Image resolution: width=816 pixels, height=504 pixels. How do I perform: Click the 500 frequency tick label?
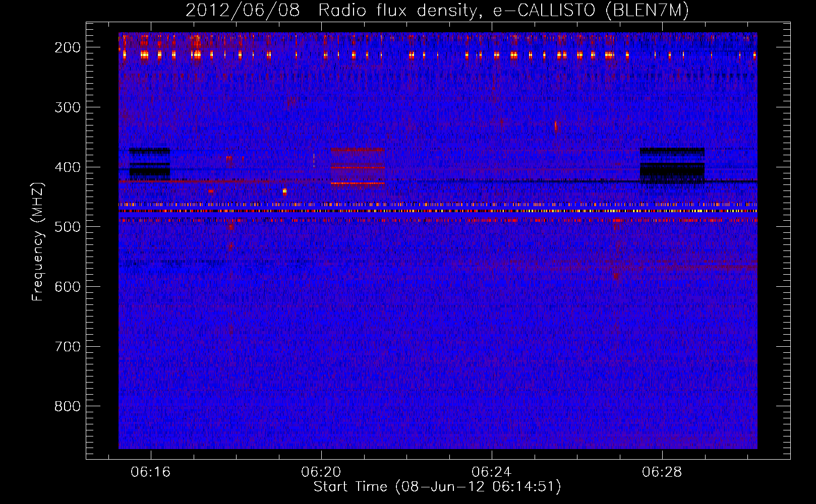click(x=68, y=227)
